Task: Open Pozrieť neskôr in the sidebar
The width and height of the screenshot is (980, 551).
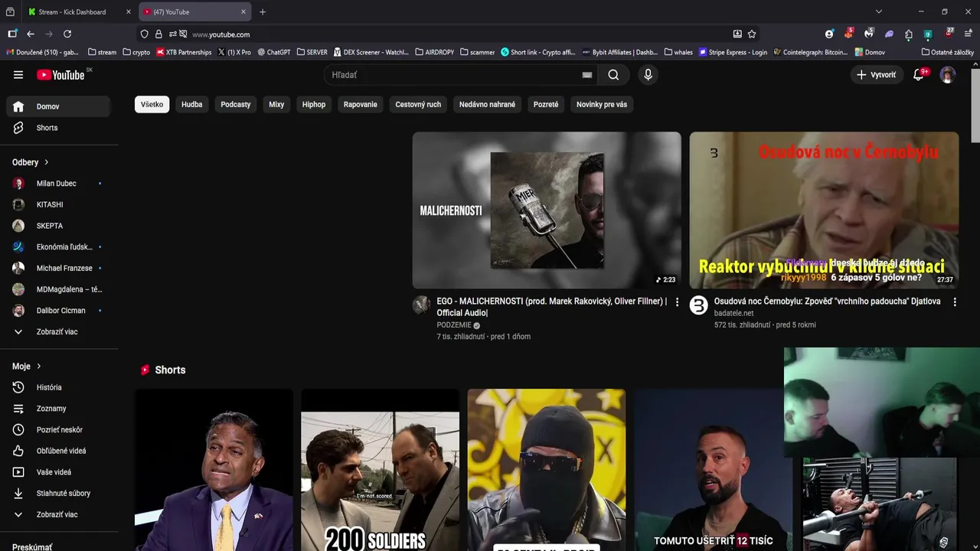Action: pos(58,430)
